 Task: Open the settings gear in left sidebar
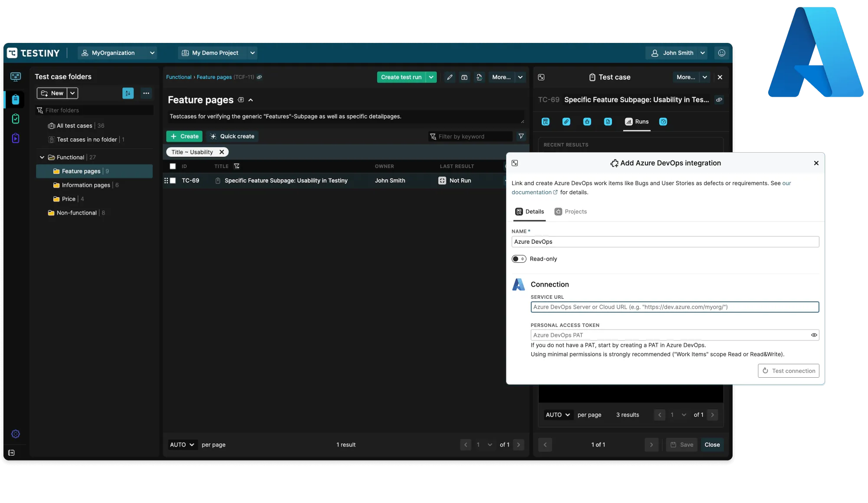pyautogui.click(x=16, y=434)
